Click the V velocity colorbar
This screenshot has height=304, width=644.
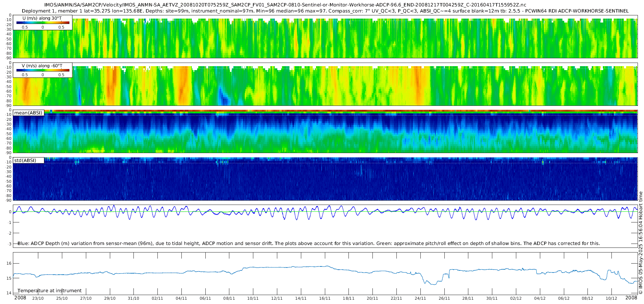click(43, 70)
